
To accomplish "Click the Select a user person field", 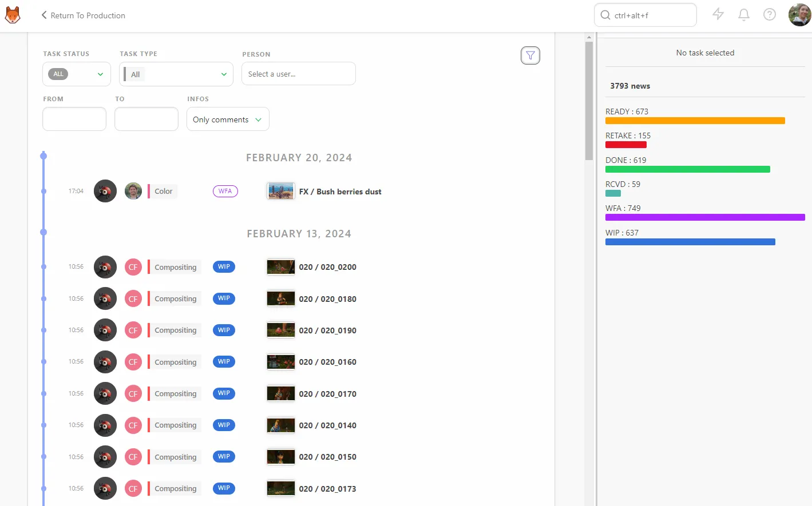I will pos(299,74).
